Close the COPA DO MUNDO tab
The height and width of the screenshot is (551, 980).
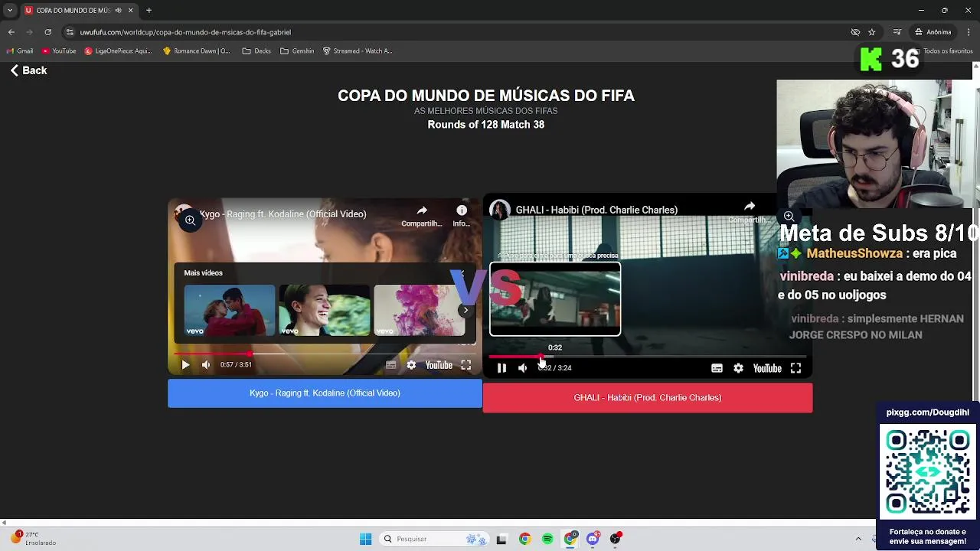130,11
